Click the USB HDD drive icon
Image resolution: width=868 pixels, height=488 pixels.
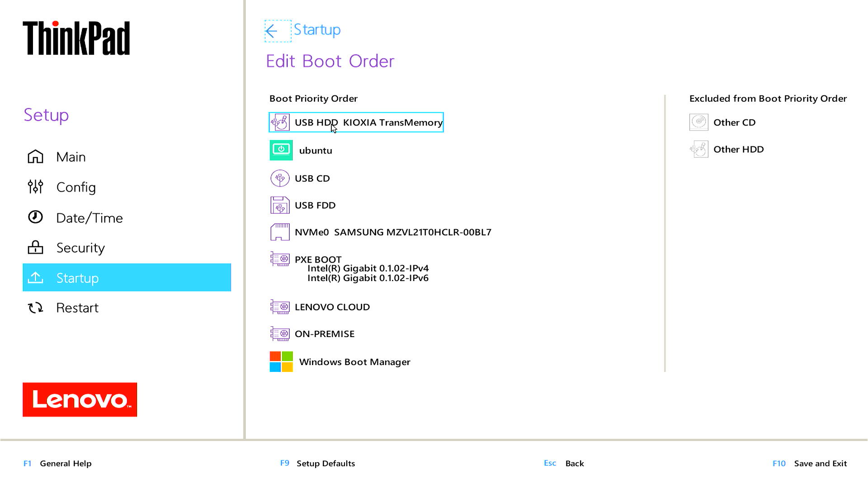280,122
